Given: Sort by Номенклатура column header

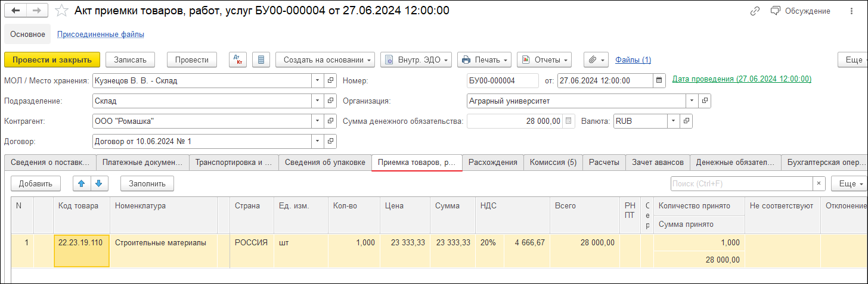Looking at the screenshot, I should coord(163,216).
